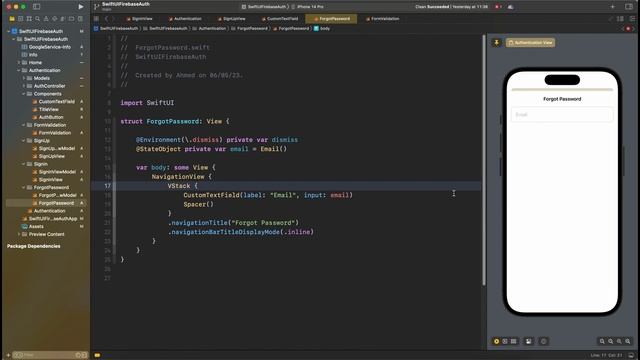The height and width of the screenshot is (360, 640).
Task: Toggle the inspector panel button
Action: (629, 7)
